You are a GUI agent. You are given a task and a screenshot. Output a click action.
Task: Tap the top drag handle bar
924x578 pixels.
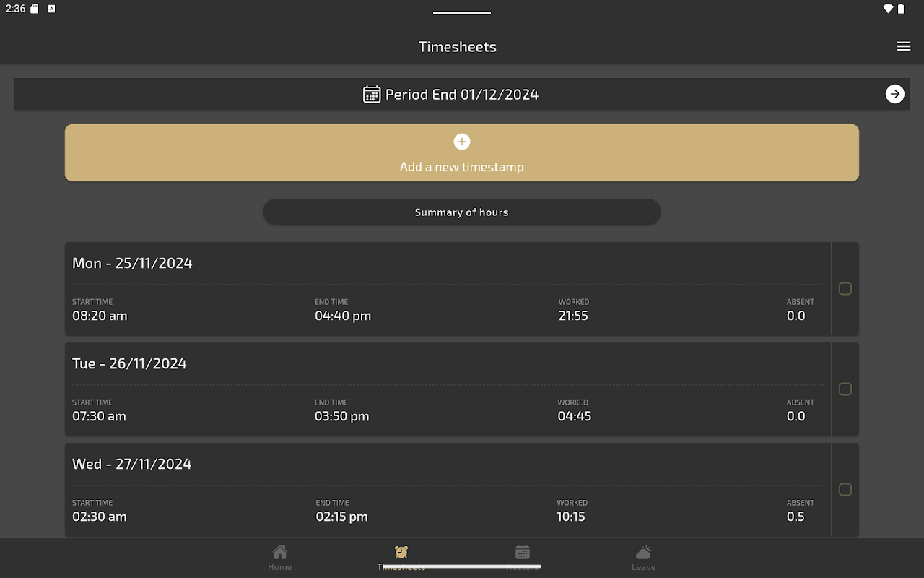pos(462,13)
